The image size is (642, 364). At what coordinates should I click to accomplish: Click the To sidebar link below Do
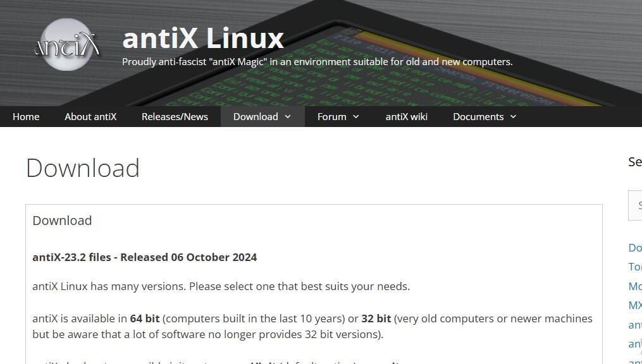(x=635, y=267)
